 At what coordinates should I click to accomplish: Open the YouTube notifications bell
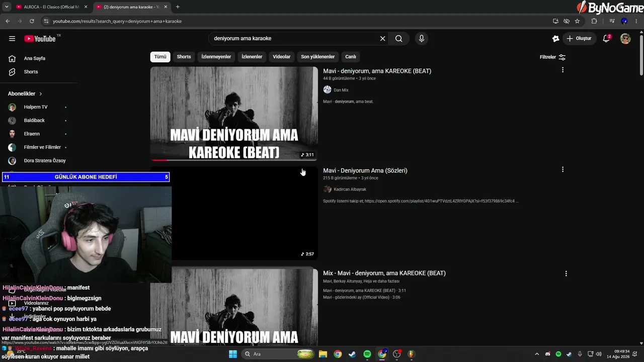(x=606, y=39)
